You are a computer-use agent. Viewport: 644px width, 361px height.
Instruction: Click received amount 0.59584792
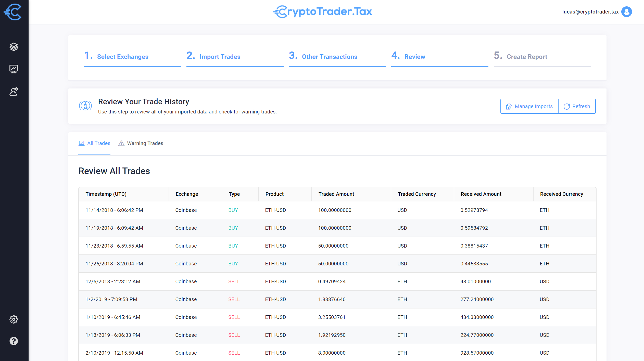point(474,228)
